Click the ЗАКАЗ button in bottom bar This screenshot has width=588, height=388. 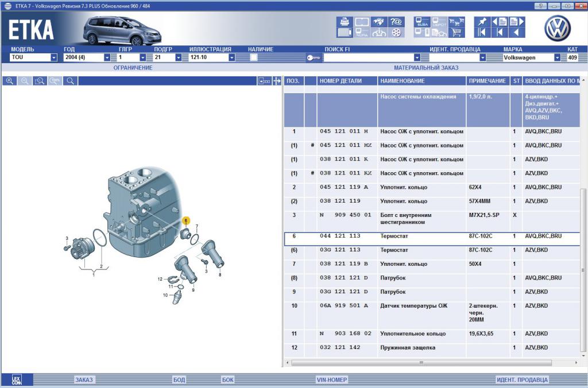(x=84, y=380)
